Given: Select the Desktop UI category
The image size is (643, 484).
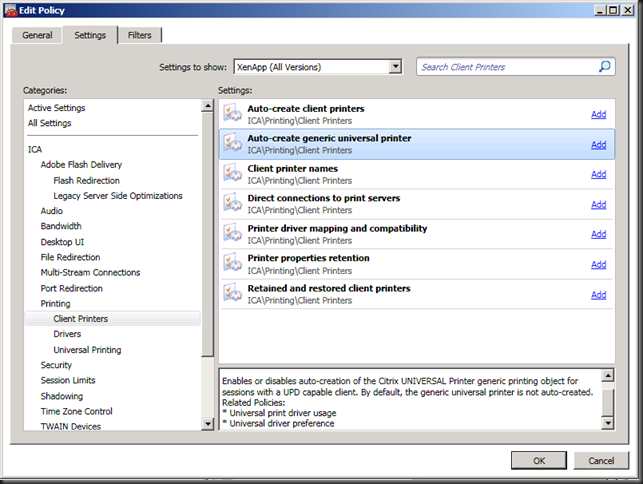Looking at the screenshot, I should click(62, 242).
